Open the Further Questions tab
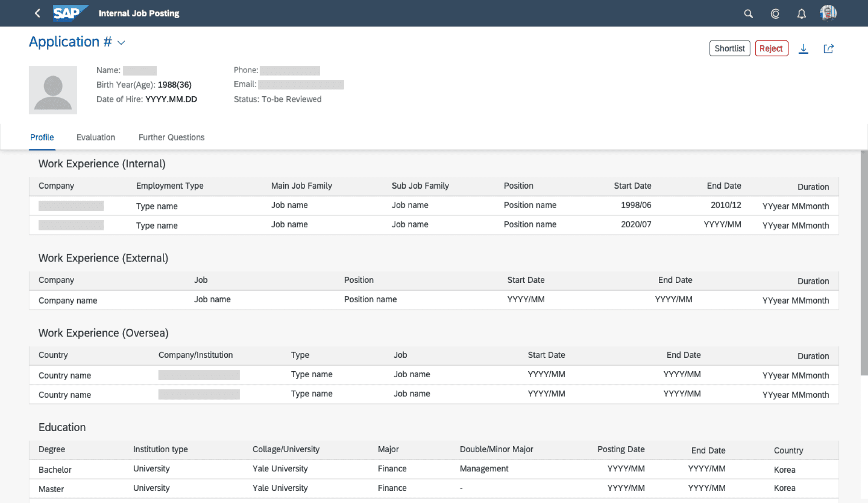Screen dimensions: 868x503 click(x=171, y=137)
